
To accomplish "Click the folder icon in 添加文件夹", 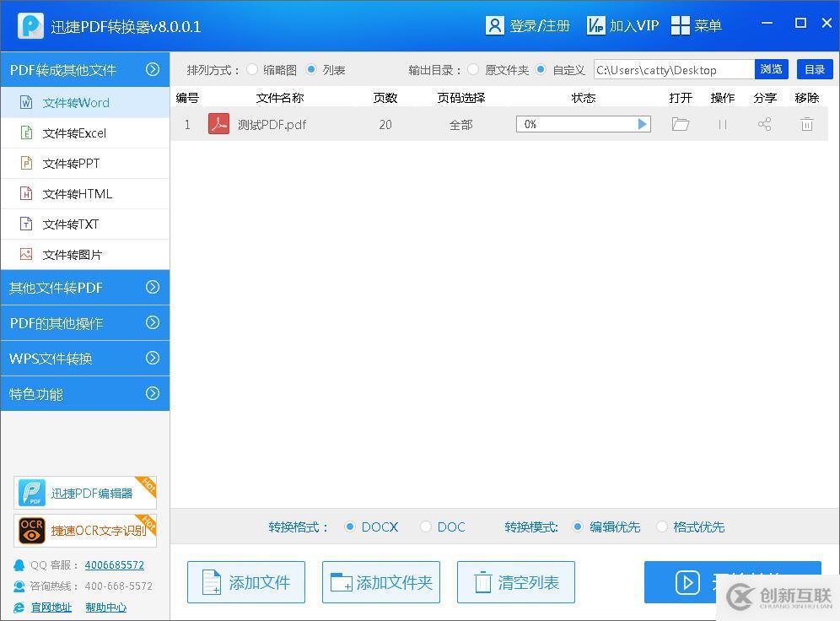I will [342, 582].
